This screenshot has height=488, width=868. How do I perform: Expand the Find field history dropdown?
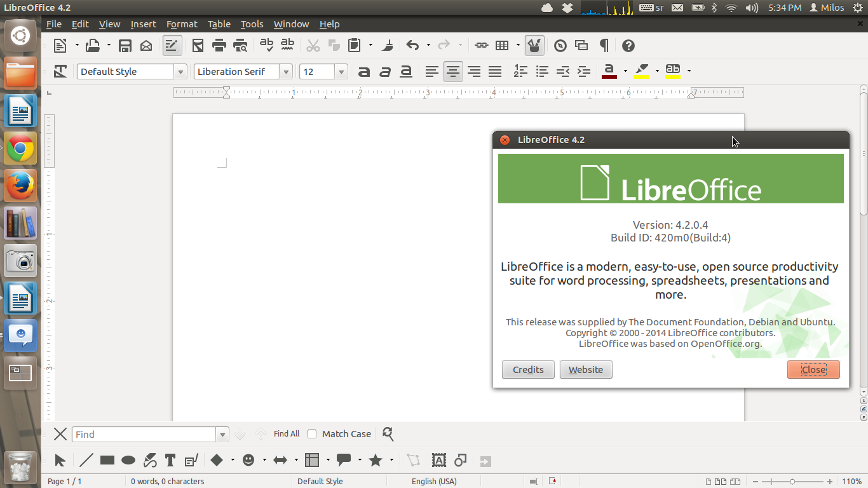(222, 435)
